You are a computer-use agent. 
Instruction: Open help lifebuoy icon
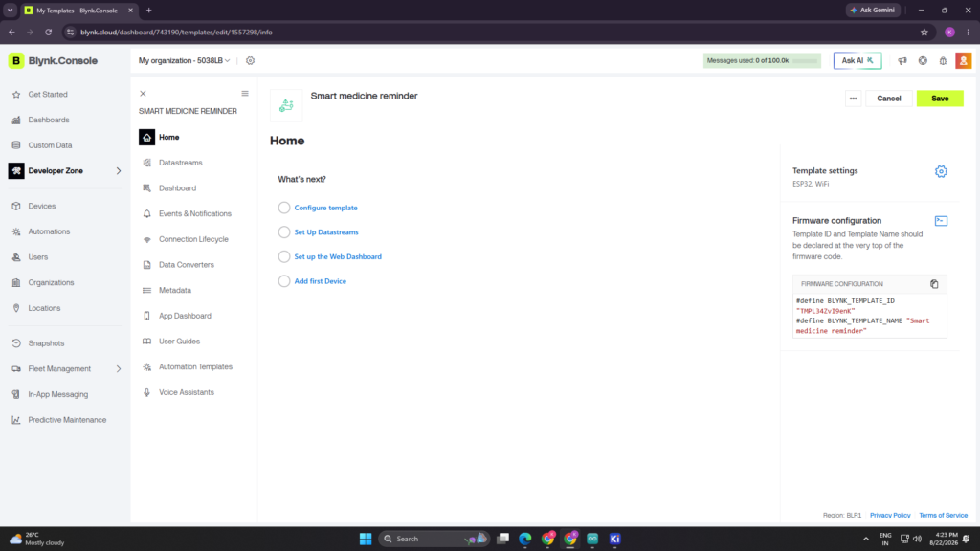pyautogui.click(x=923, y=60)
